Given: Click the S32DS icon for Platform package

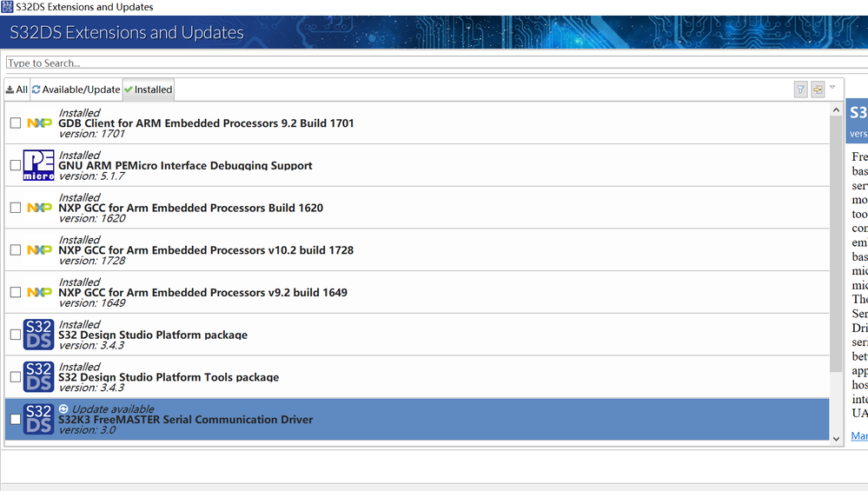Looking at the screenshot, I should click(x=38, y=335).
